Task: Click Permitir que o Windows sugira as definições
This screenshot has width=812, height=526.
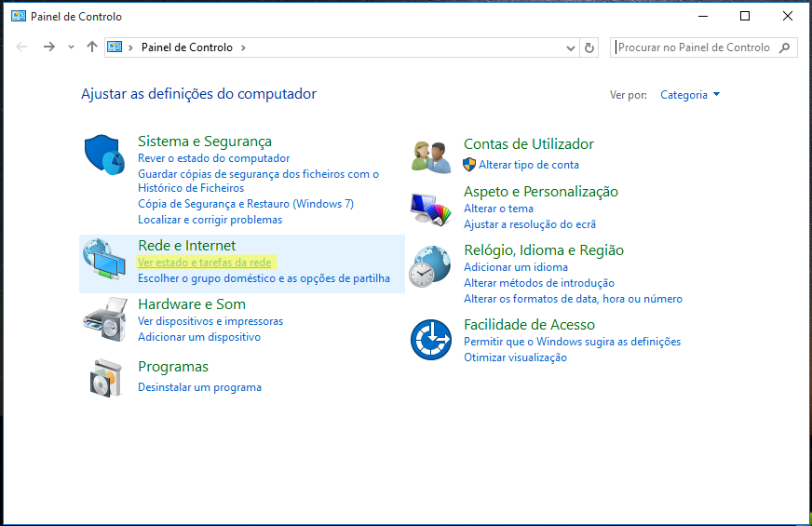Action: (x=573, y=342)
